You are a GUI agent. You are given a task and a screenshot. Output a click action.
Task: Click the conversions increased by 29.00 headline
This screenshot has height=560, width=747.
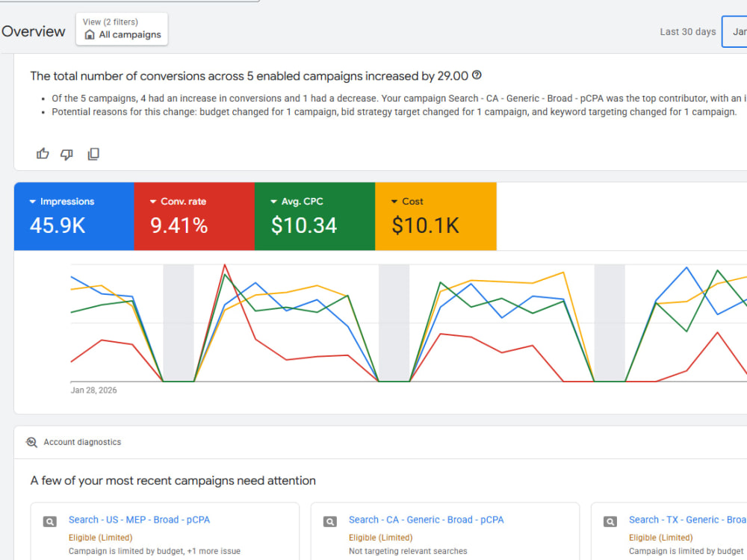click(x=249, y=76)
